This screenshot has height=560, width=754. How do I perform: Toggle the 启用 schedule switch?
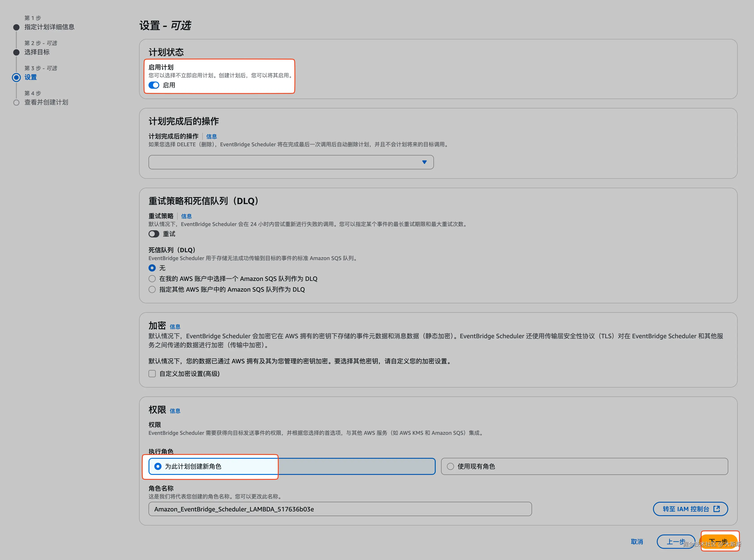[154, 85]
